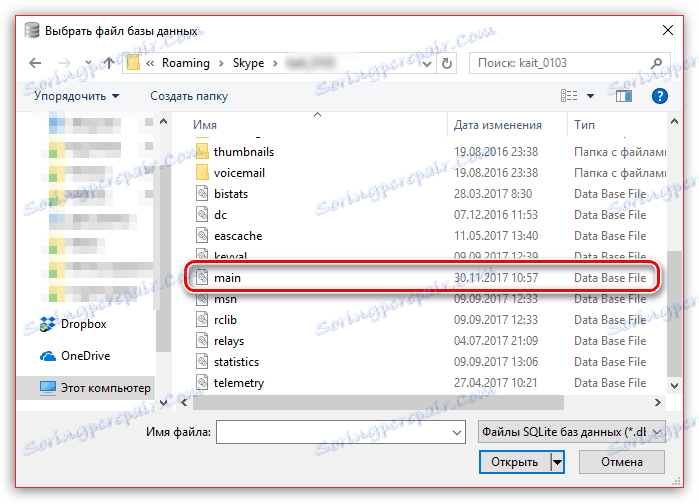
Task: Focus the Имя файла input field
Action: tap(341, 432)
